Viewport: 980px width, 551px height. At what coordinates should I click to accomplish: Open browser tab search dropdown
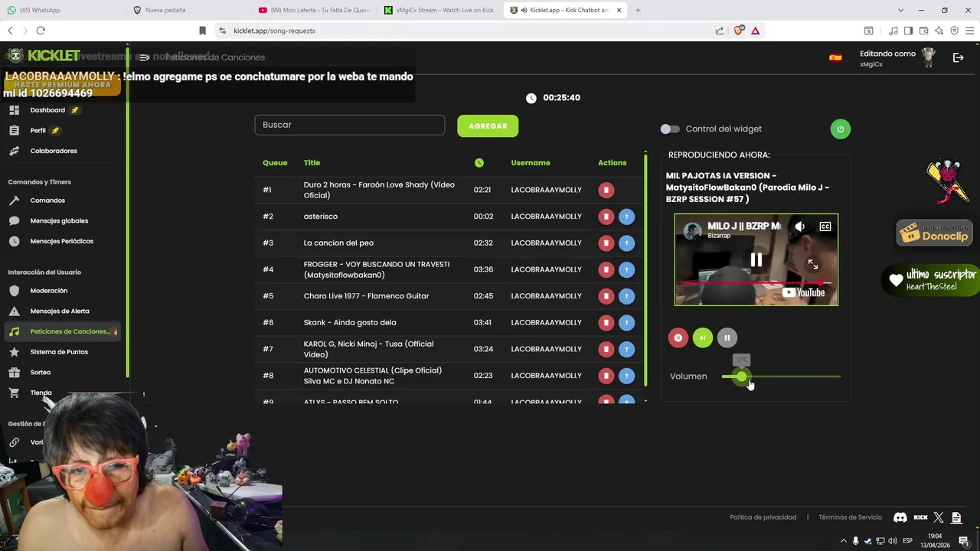(x=900, y=10)
